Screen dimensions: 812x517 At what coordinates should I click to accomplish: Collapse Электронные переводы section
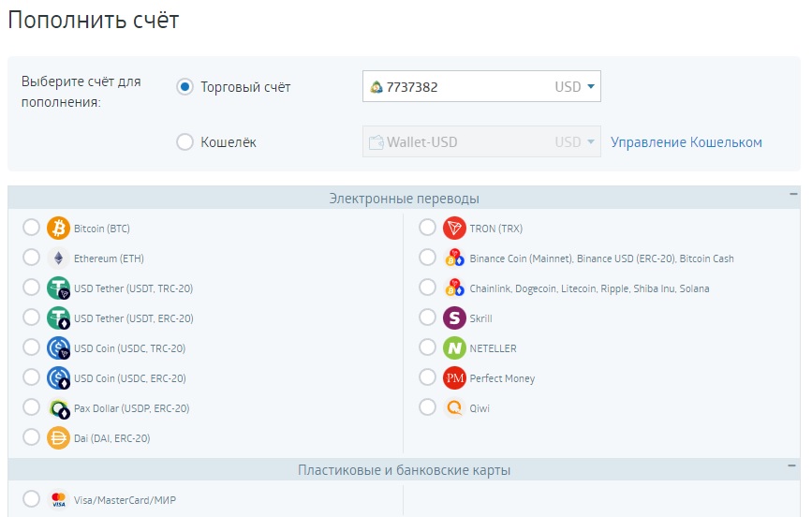tap(793, 194)
